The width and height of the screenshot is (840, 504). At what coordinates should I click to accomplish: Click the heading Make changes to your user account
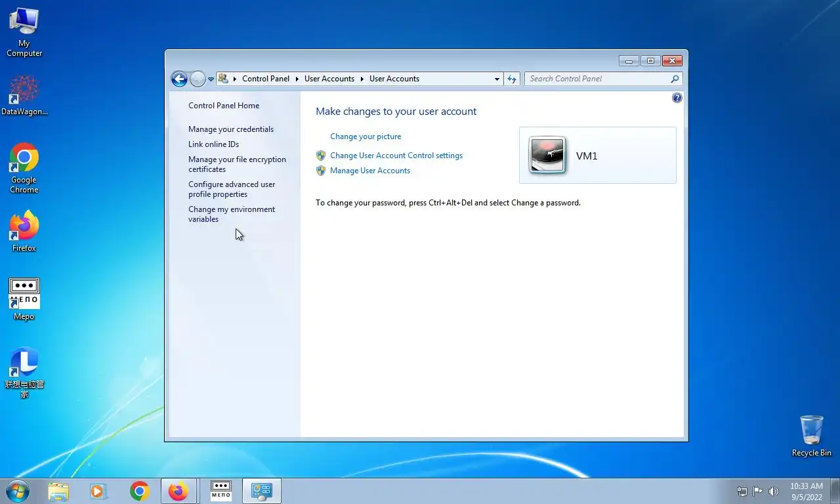coord(396,112)
